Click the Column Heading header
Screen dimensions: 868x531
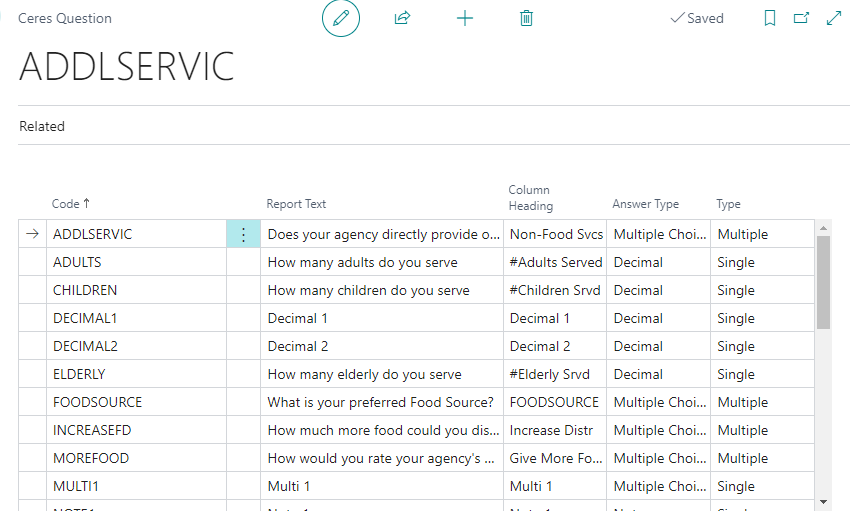pos(530,197)
